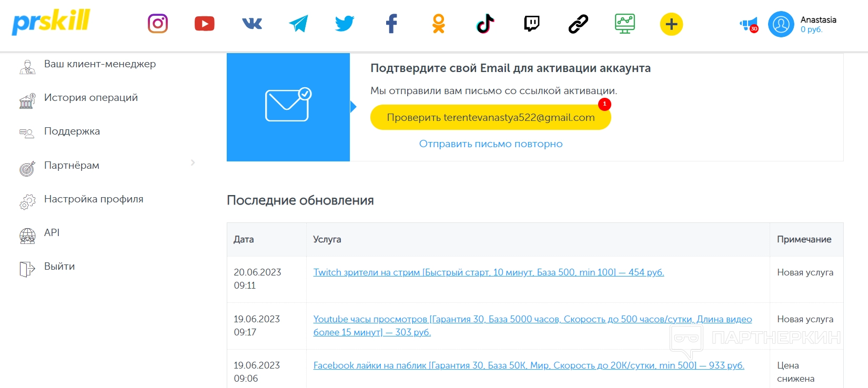Click the globe API icon

click(x=27, y=236)
